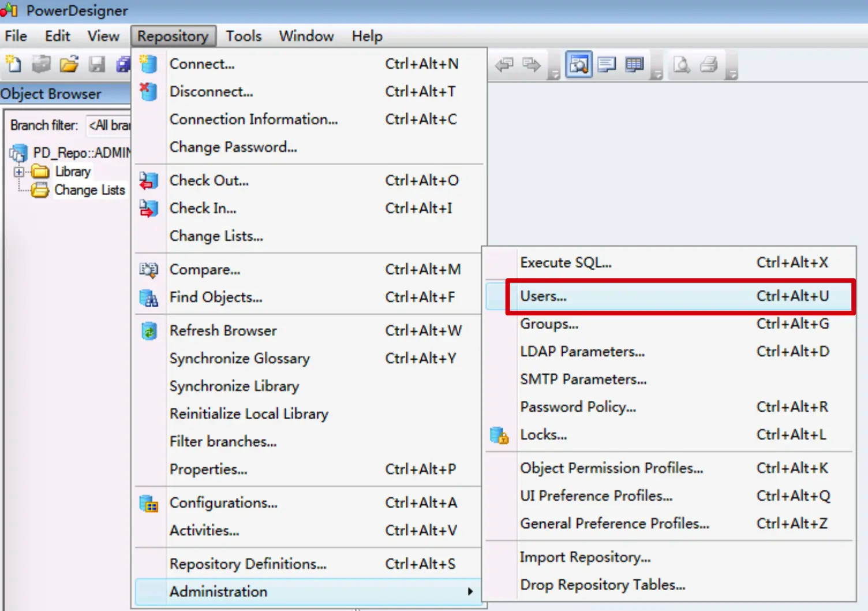Open repository Properties... entry
This screenshot has height=611, width=868.
(309, 470)
